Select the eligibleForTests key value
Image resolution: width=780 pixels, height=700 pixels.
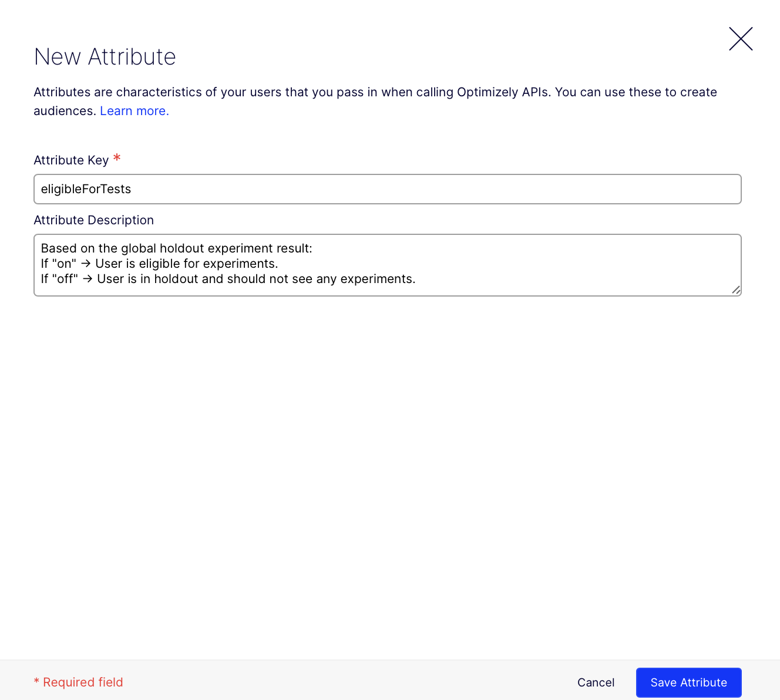point(86,189)
